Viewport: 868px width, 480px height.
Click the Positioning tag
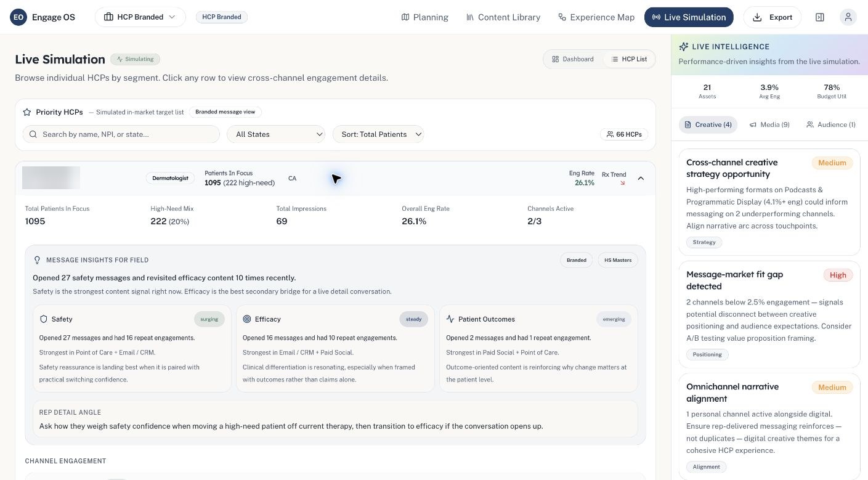[x=707, y=354]
